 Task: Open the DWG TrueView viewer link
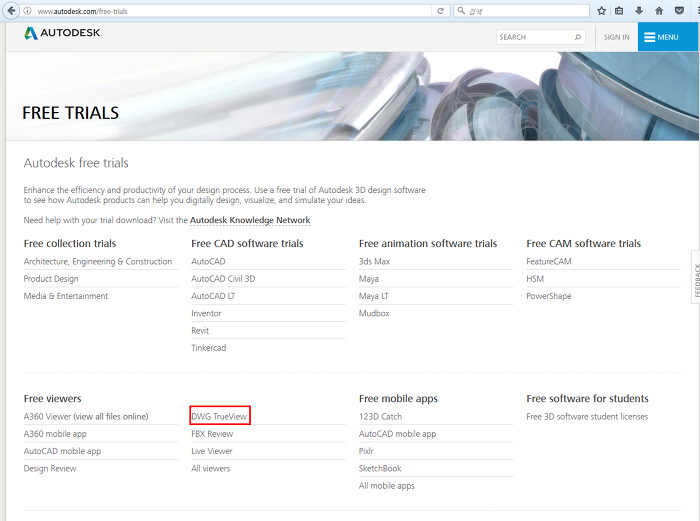pyautogui.click(x=219, y=417)
